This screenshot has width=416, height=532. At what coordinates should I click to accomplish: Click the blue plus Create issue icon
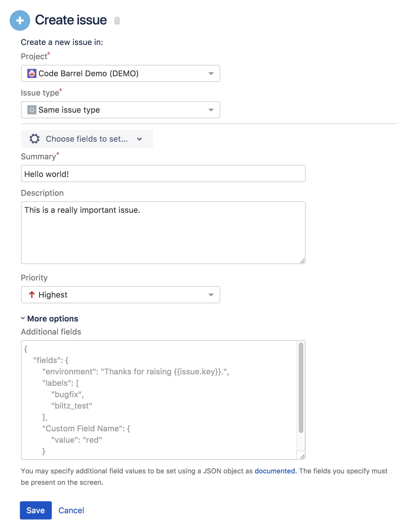click(20, 20)
